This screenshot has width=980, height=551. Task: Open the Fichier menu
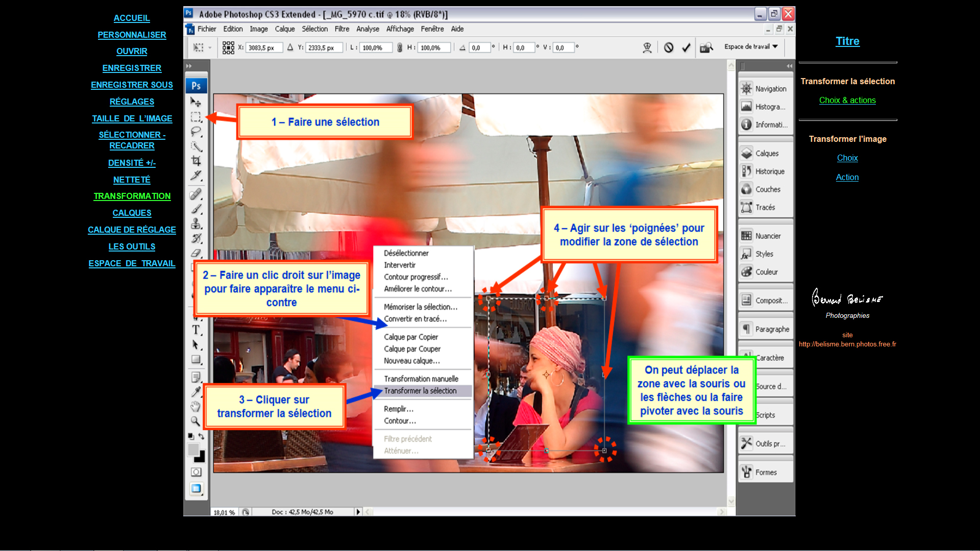207,29
